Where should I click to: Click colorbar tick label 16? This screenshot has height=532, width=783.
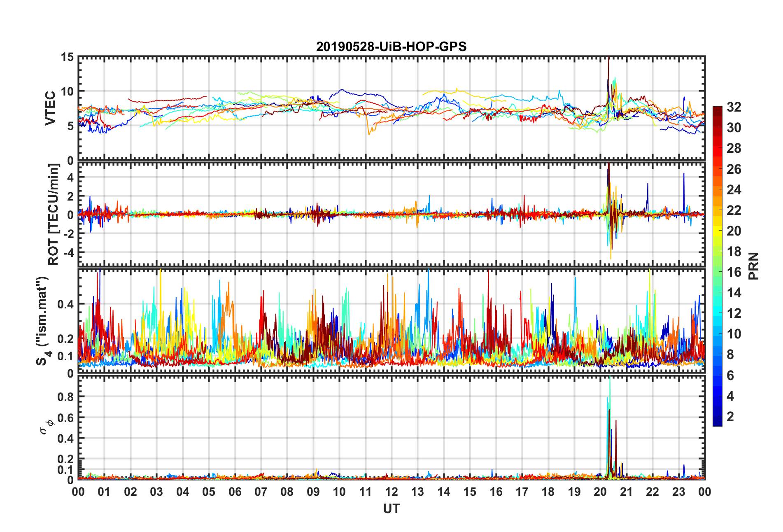[734, 272]
